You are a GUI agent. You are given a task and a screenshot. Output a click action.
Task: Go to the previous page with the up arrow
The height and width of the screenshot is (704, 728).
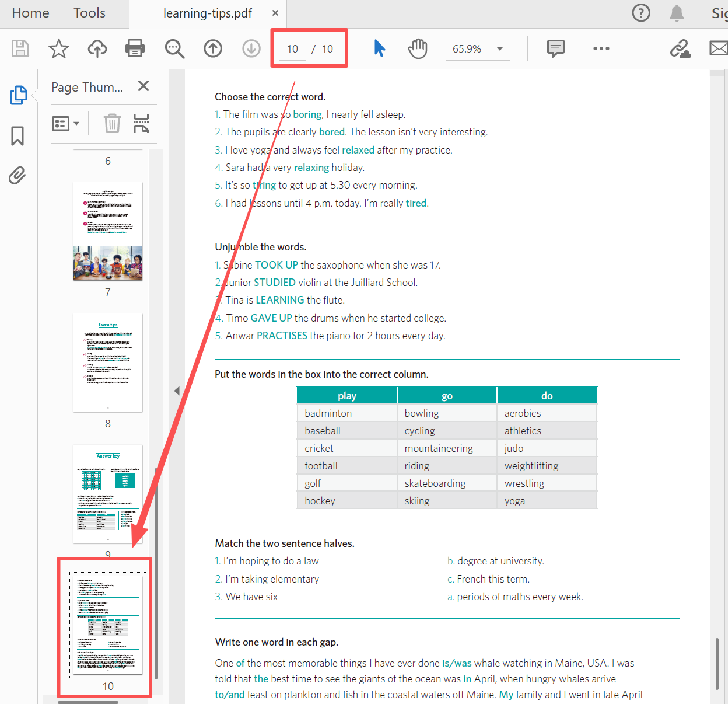tap(213, 48)
